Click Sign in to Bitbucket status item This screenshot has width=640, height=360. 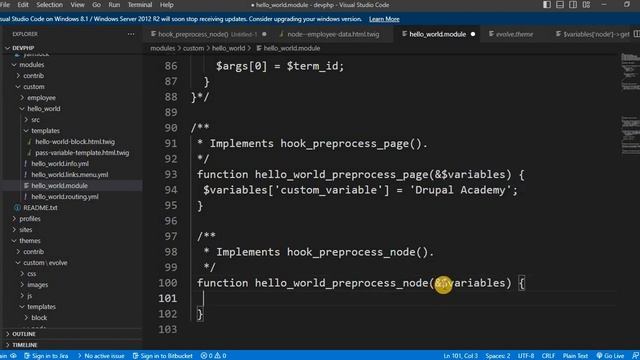(x=162, y=356)
